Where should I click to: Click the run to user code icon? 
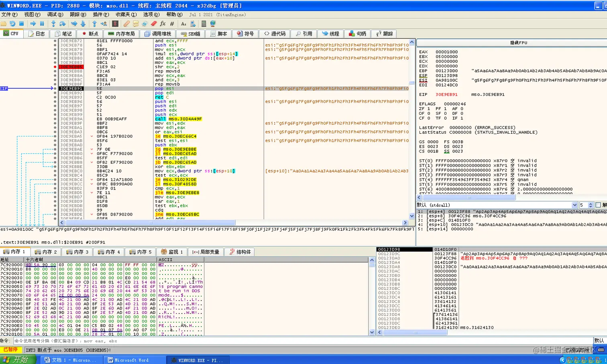coord(104,24)
